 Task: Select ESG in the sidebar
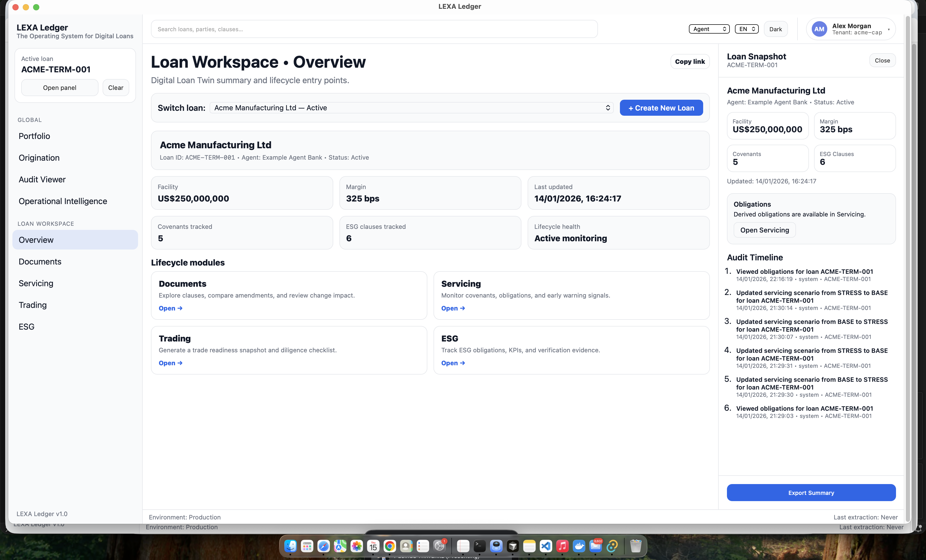click(x=26, y=326)
